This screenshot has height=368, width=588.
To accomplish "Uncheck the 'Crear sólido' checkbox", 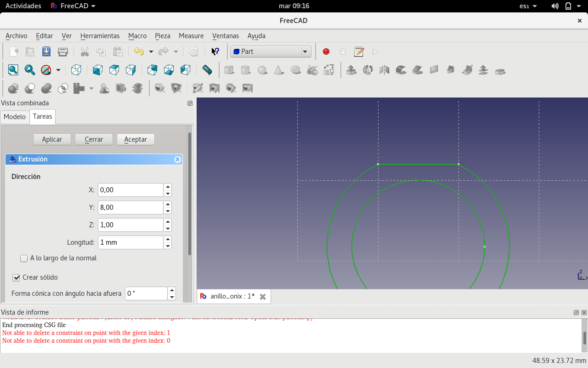I will point(17,278).
